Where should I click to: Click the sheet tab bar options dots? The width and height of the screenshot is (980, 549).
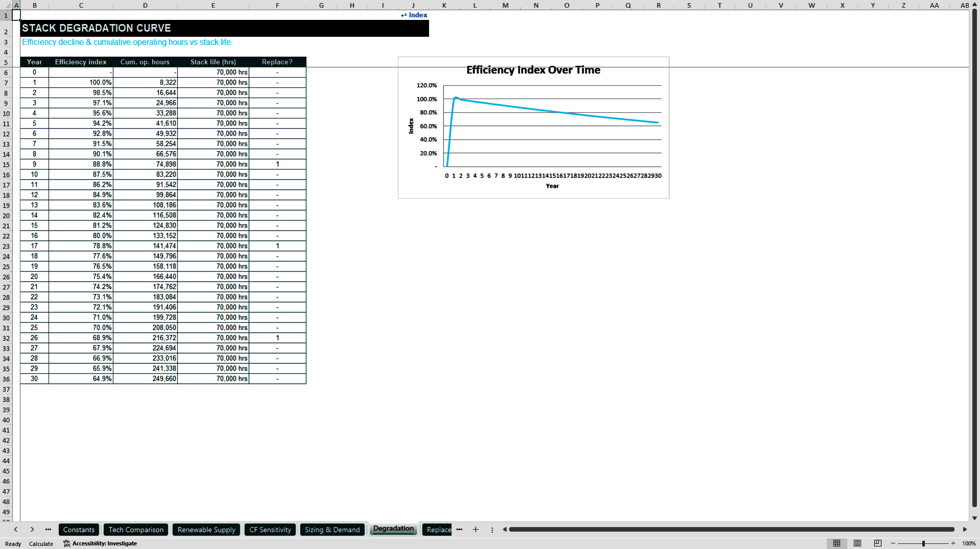(x=492, y=530)
